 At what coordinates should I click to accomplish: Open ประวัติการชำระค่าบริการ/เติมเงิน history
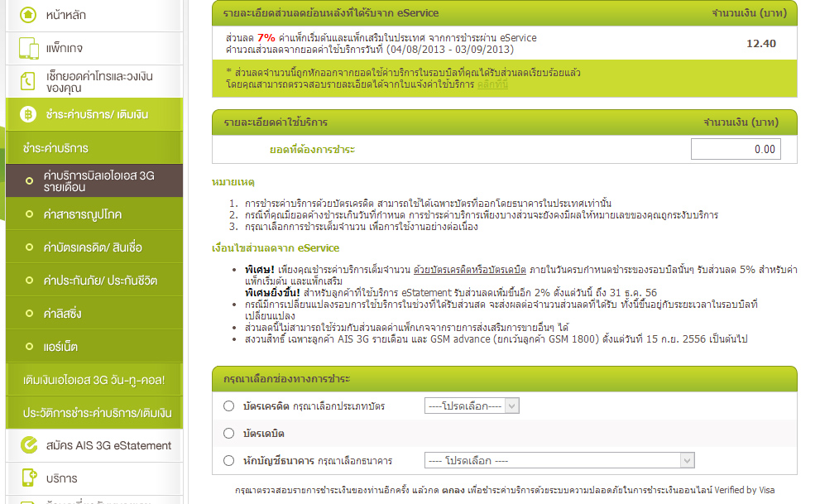coord(94,412)
